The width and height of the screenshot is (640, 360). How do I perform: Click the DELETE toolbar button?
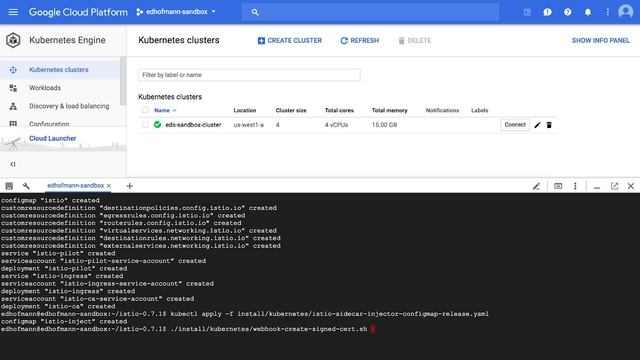coord(415,40)
